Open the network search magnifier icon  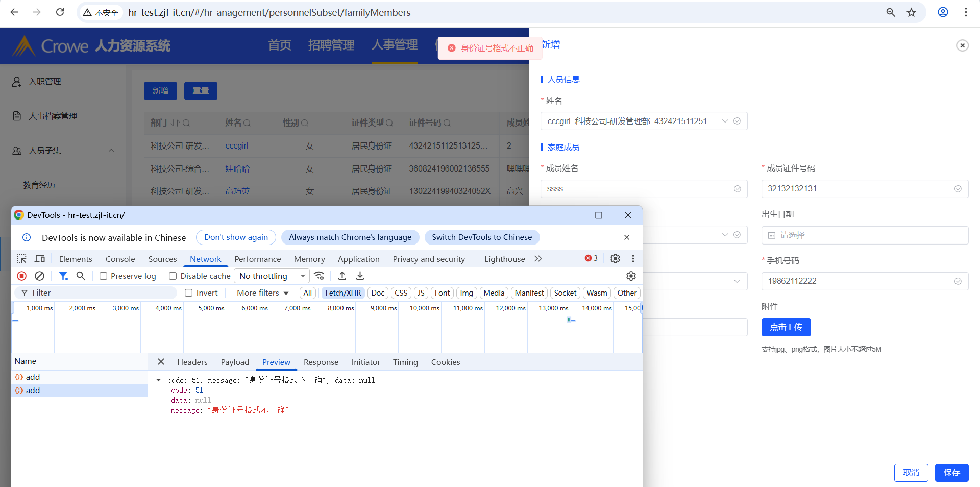[81, 276]
